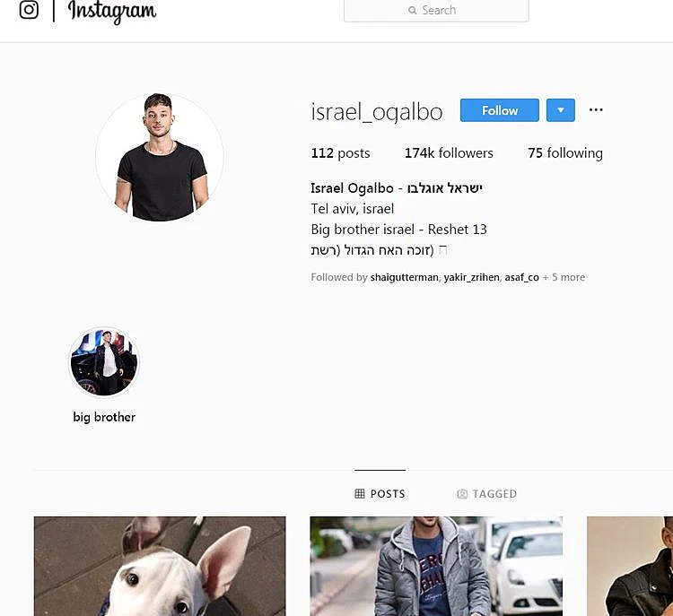Select the POSTS tab
Viewport: 673px width, 616px height.
[x=380, y=494]
